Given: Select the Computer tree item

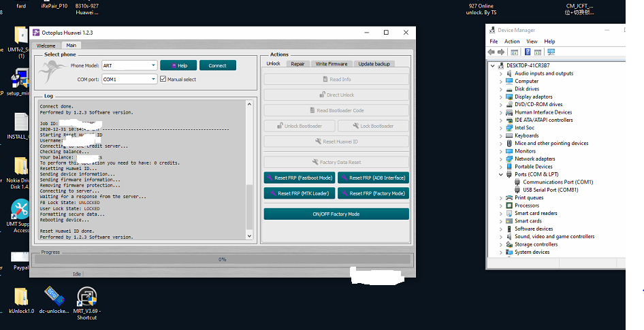Looking at the screenshot, I should coord(526,81).
